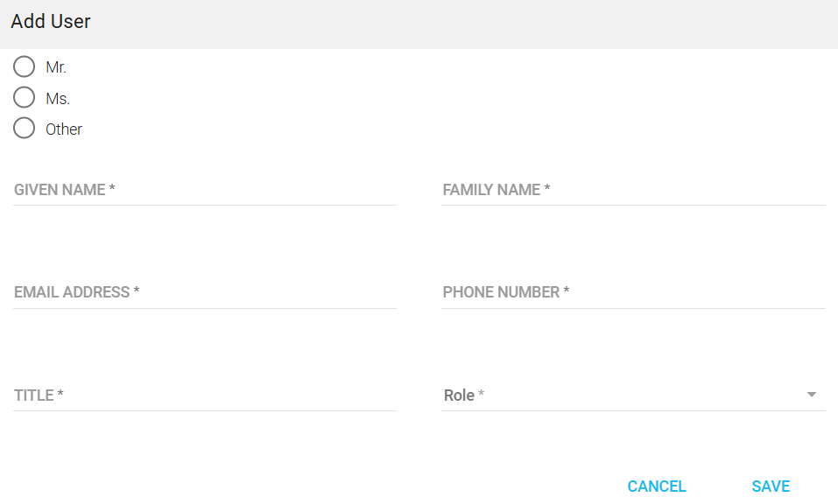Select the Mr. radio button
Viewport: 838px width, 504px height.
point(25,66)
